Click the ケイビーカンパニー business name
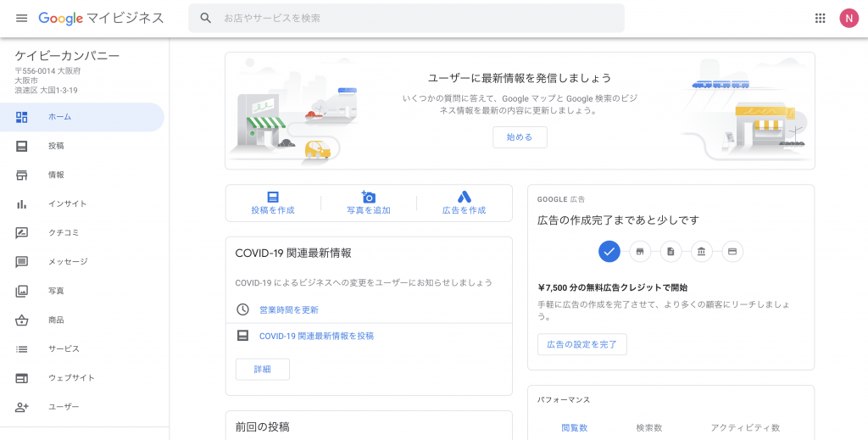868x440 pixels. 67,55
